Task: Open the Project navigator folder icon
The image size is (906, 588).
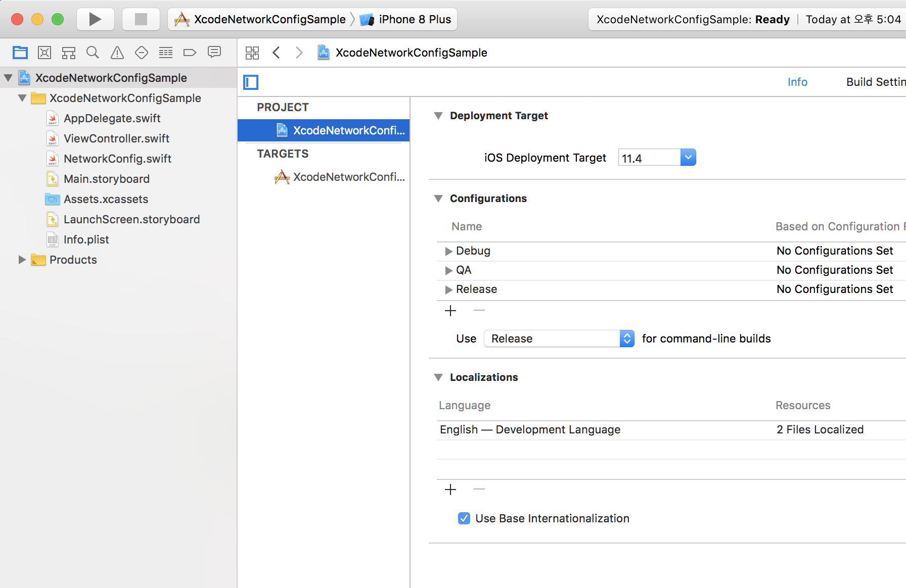Action: (20, 53)
